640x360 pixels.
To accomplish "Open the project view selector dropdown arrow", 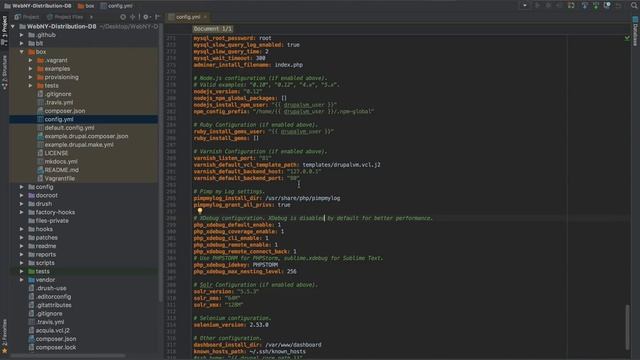I will tap(91, 17).
